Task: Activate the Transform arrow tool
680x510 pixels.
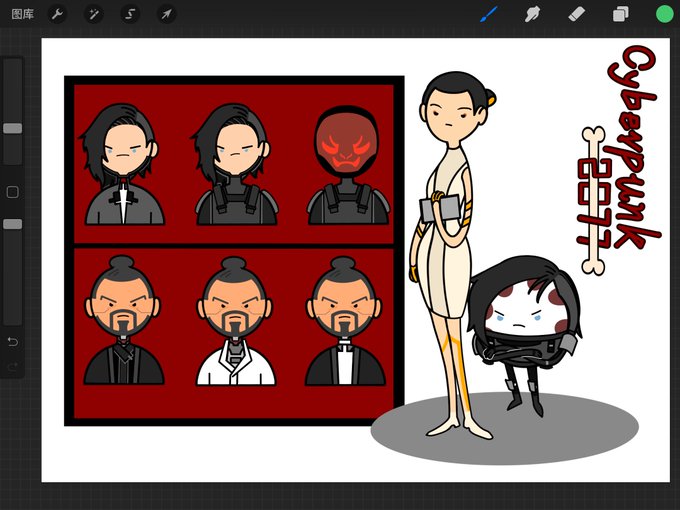Action: click(x=167, y=15)
